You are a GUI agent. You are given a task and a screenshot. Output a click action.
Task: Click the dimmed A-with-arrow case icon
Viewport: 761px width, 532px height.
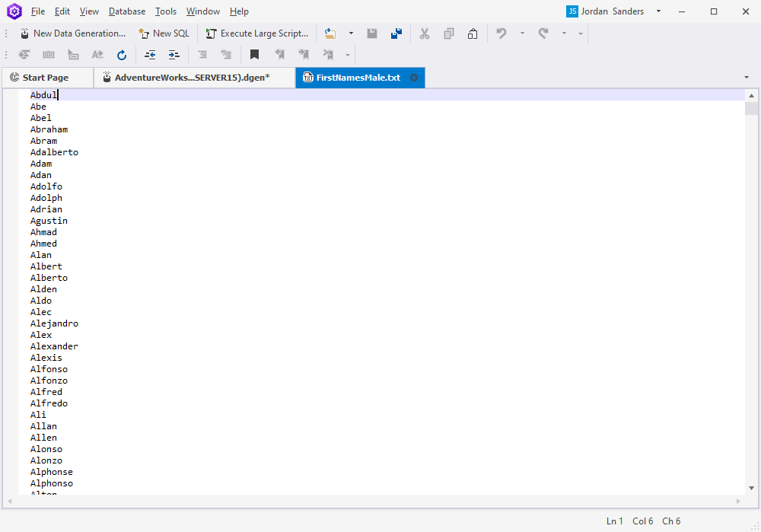[x=97, y=55]
